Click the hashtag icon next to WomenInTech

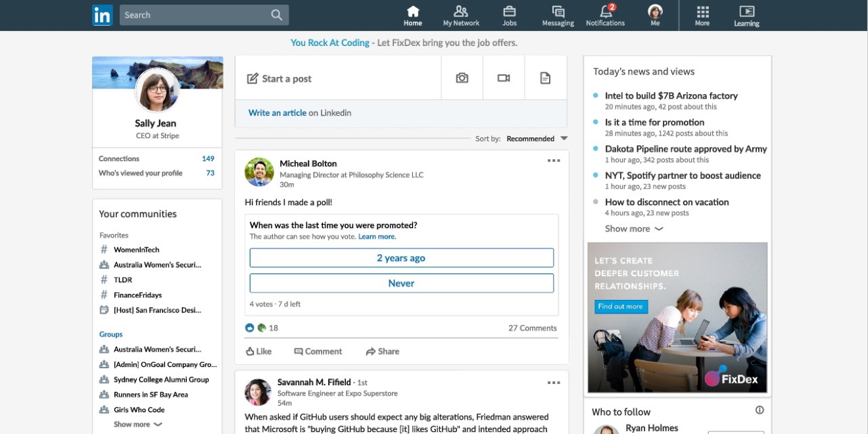click(x=104, y=250)
